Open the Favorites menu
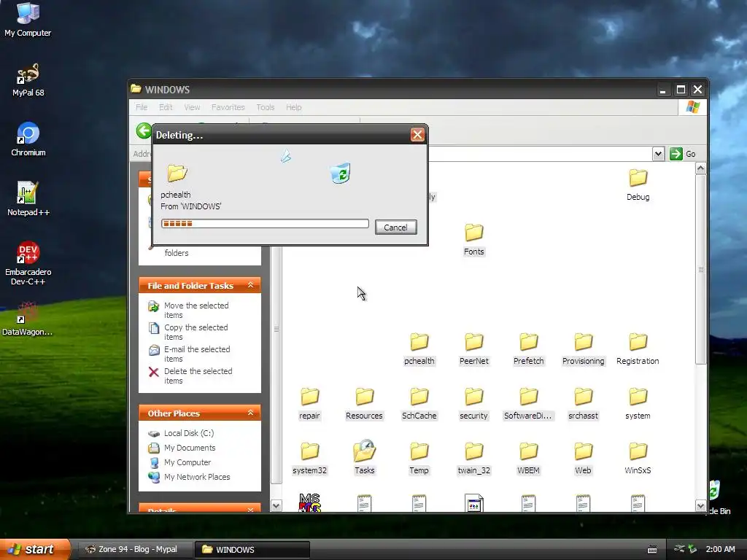Viewport: 747px width, 560px height. click(228, 107)
